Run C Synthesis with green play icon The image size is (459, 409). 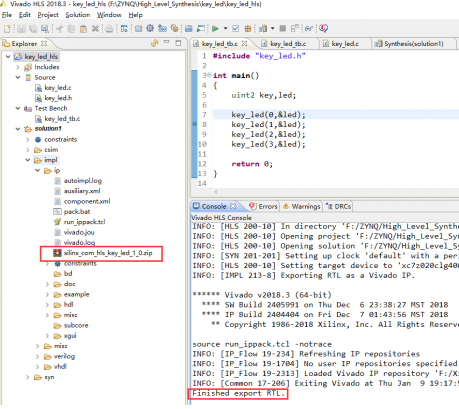click(x=215, y=29)
